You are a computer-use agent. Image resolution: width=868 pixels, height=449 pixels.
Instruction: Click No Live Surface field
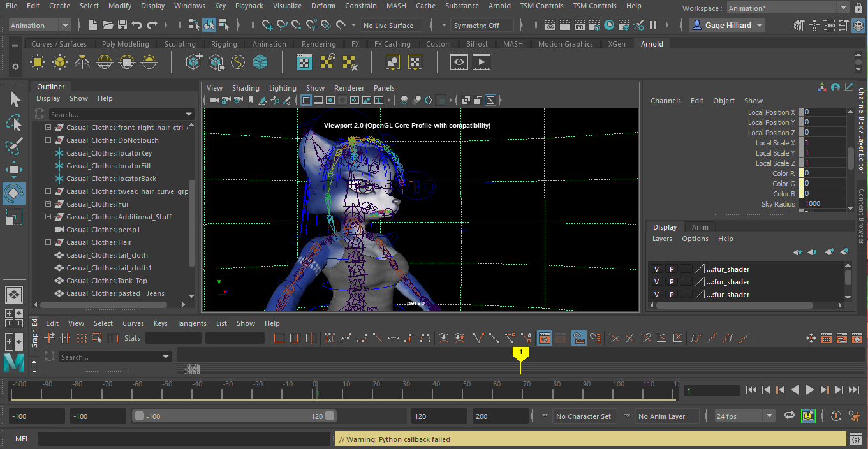point(392,26)
